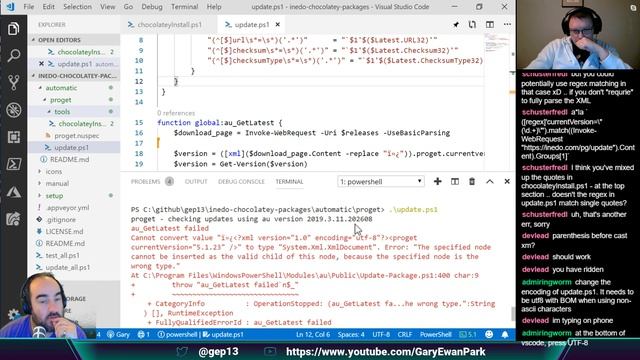The image size is (640, 360).
Task: Click the open changes icon in editor toolbar
Action: pyautogui.click(x=472, y=24)
